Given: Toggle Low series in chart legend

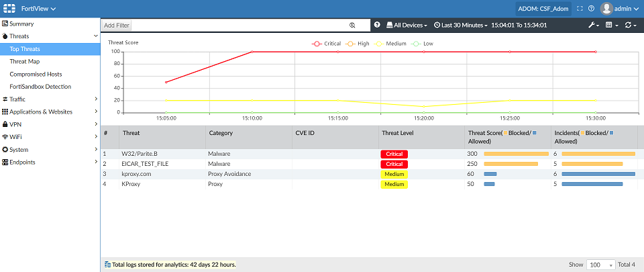Looking at the screenshot, I should 422,44.
